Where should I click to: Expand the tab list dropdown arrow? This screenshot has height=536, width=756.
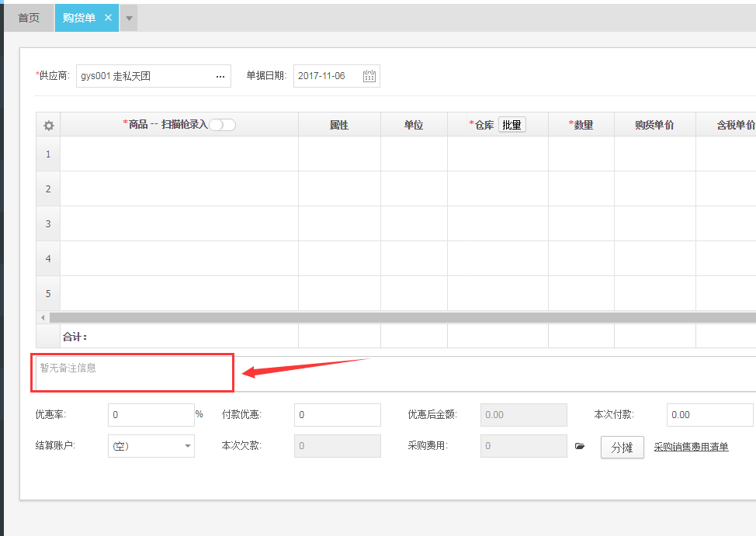(x=129, y=19)
